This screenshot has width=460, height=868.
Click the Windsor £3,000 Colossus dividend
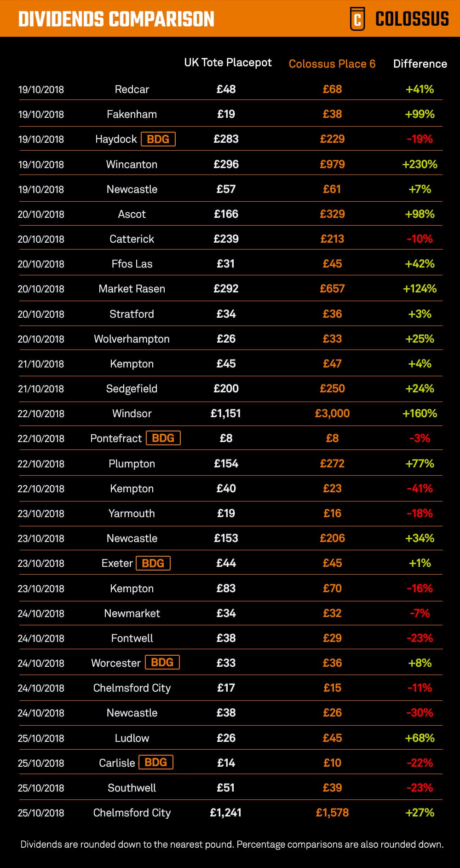click(x=332, y=414)
